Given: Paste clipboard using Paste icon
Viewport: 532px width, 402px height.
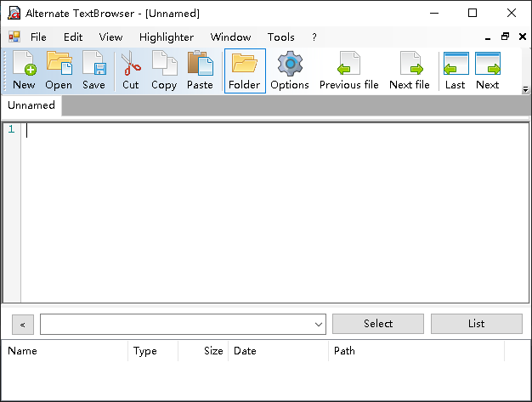Looking at the screenshot, I should pos(200,71).
